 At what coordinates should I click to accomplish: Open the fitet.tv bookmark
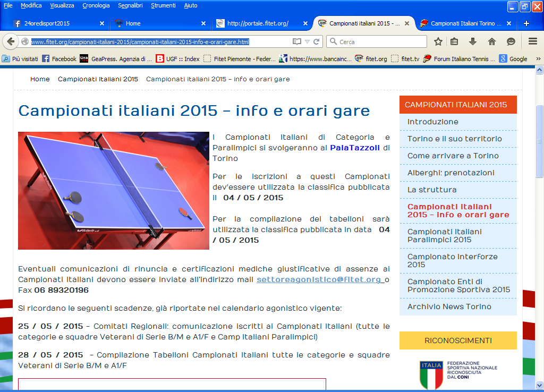[405, 59]
